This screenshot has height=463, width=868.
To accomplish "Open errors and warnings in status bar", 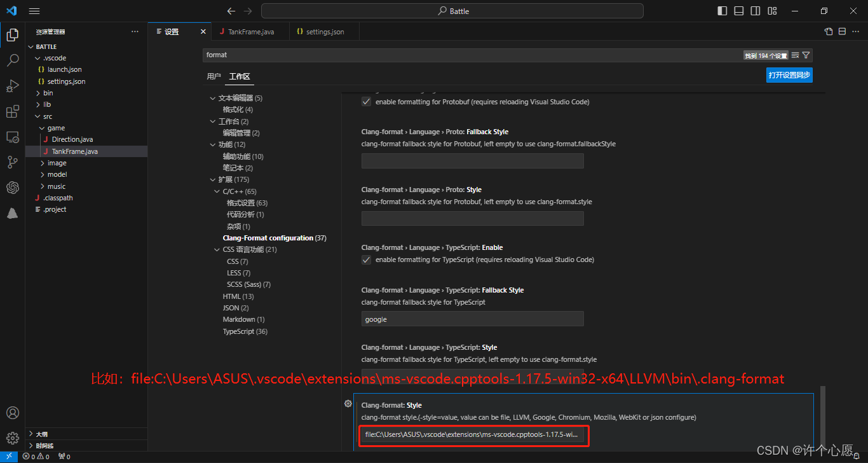I will 36,457.
